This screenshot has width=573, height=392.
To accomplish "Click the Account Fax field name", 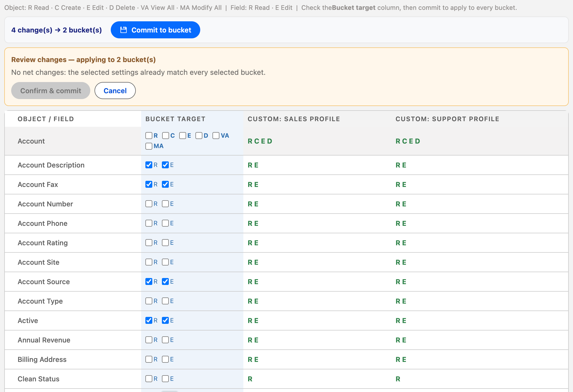I will [x=38, y=185].
